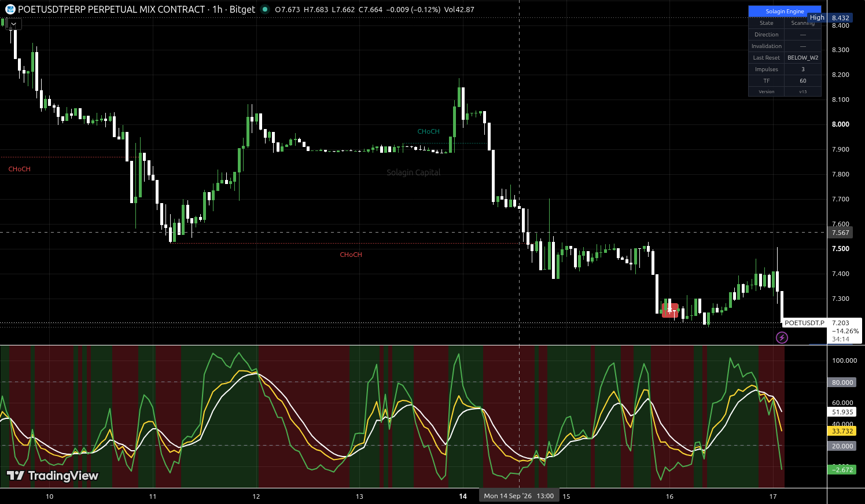
Task: Click the 20.000 oscillator level label
Action: (842, 446)
